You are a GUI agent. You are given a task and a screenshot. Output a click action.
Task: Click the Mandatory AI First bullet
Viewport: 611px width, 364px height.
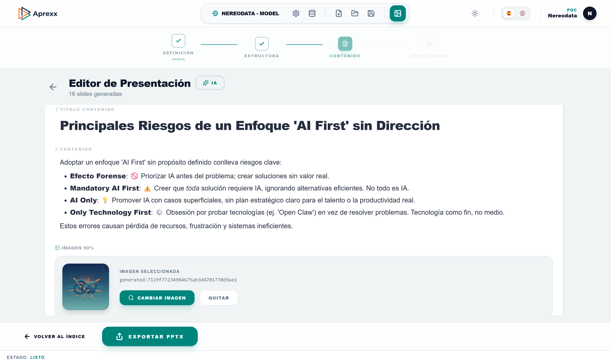pyautogui.click(x=239, y=188)
